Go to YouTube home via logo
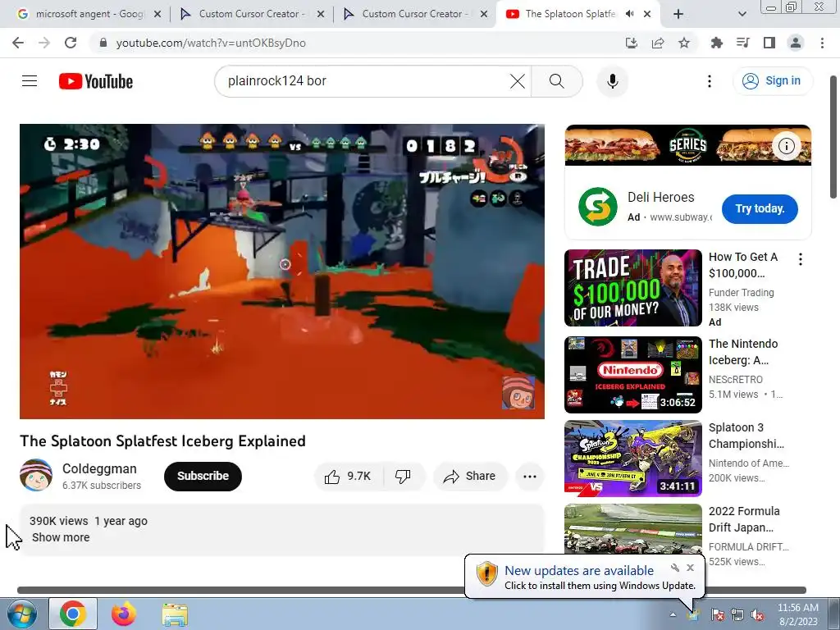Image resolution: width=840 pixels, height=630 pixels. (96, 81)
